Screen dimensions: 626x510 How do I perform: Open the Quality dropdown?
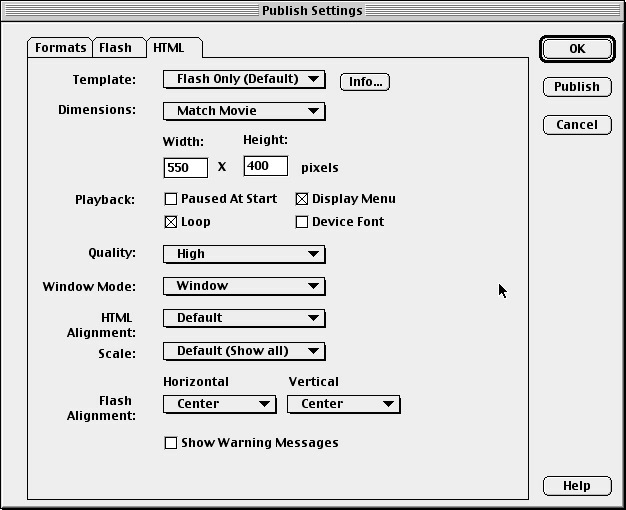click(244, 254)
